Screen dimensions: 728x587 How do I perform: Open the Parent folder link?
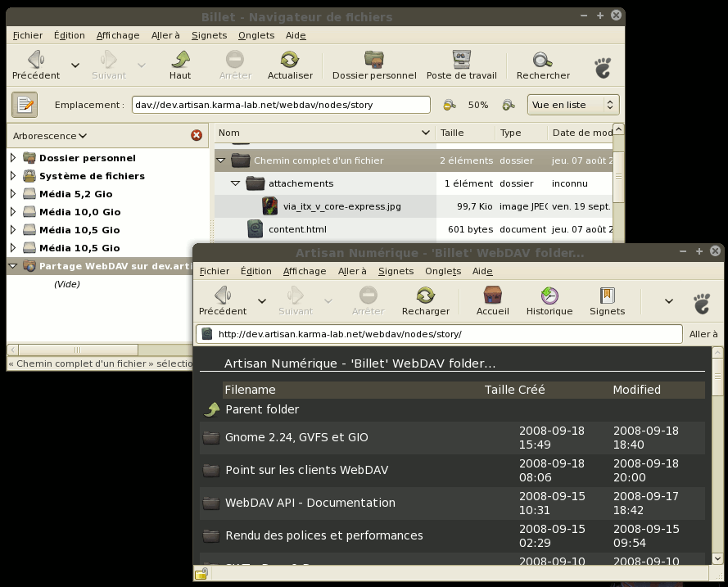(x=262, y=409)
